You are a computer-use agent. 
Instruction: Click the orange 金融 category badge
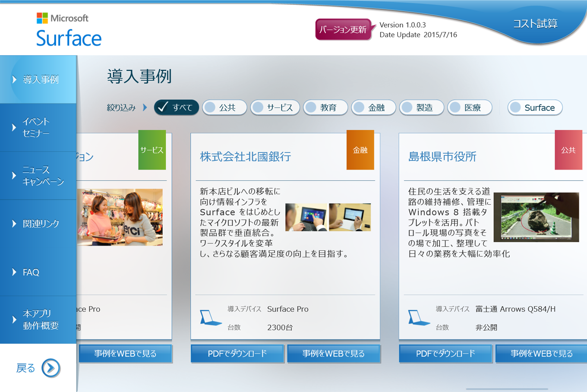pos(360,150)
